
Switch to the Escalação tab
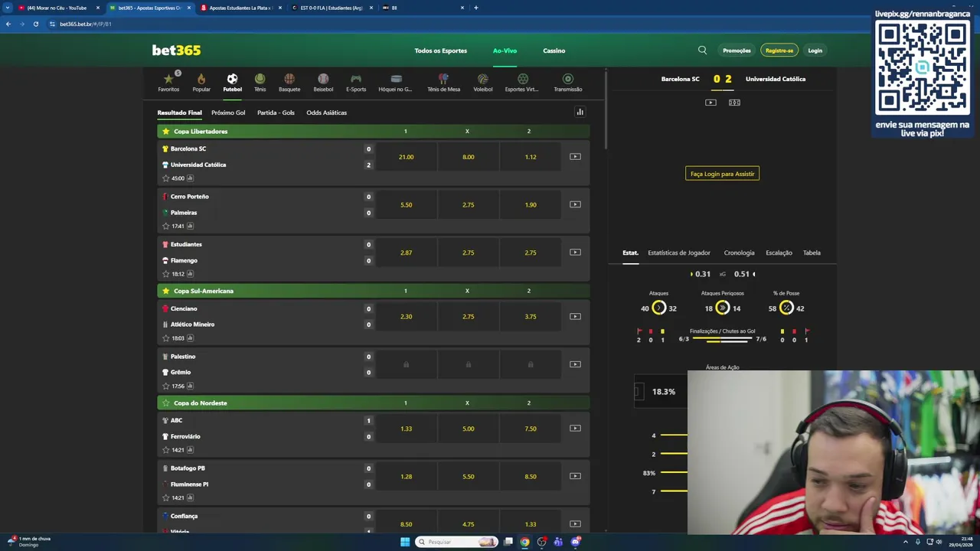(779, 253)
